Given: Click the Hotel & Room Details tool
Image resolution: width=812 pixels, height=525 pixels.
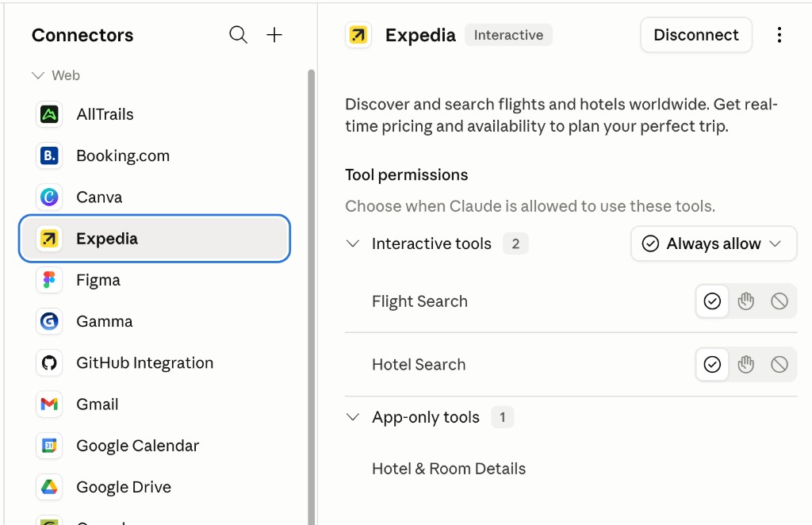Looking at the screenshot, I should click(x=449, y=469).
